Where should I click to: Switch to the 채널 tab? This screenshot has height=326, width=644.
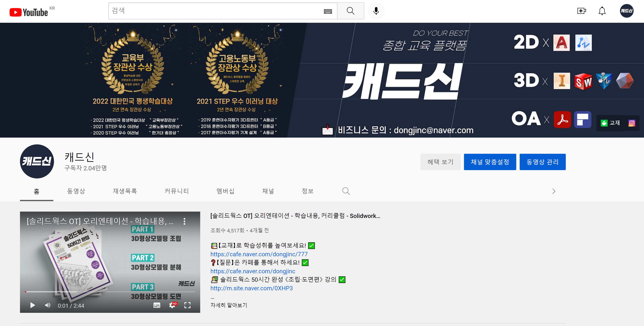coord(268,191)
